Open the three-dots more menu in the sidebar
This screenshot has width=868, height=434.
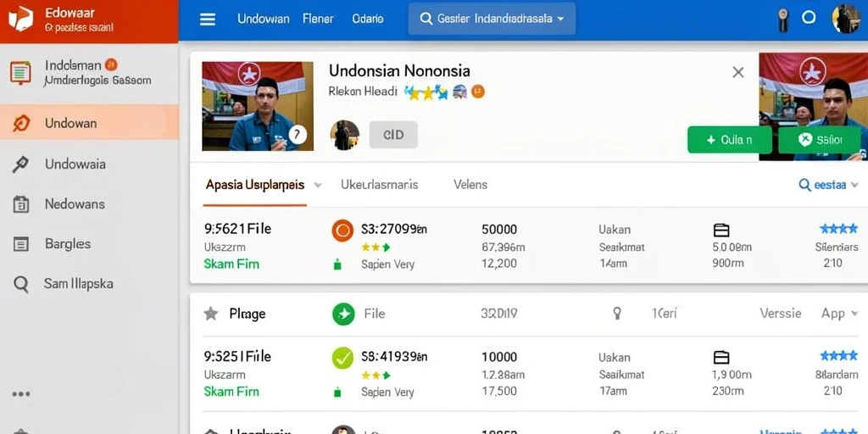point(21,394)
